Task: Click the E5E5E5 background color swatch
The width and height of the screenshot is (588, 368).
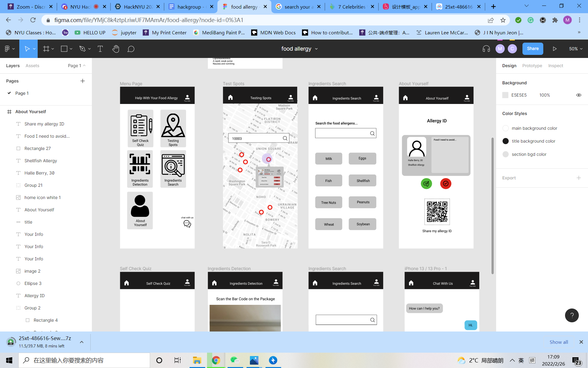Action: pyautogui.click(x=505, y=95)
